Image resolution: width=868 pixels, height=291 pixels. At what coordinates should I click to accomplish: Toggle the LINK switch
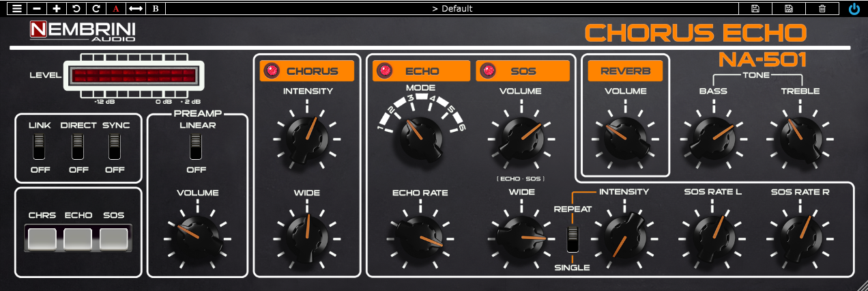pos(38,146)
